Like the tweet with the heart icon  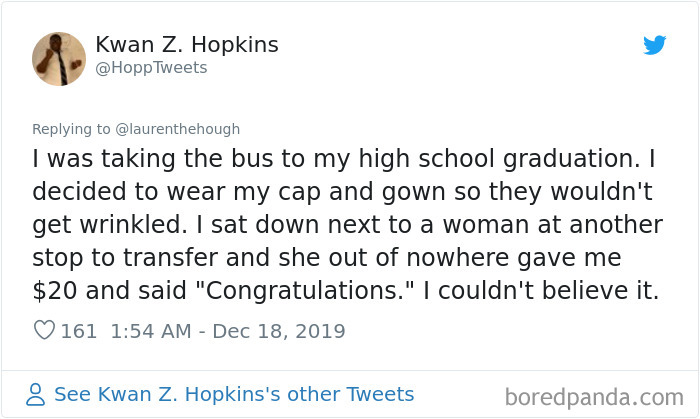44,331
